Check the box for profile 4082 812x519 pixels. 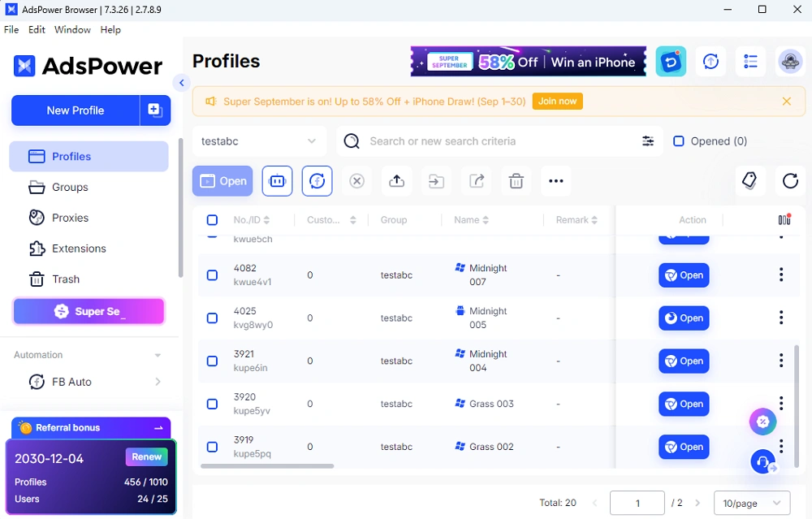pos(212,275)
